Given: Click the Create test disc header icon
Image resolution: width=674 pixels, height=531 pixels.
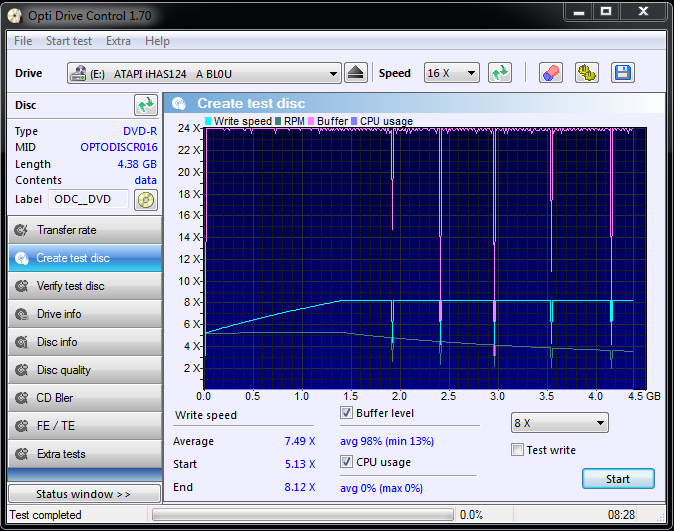Looking at the screenshot, I should (x=178, y=104).
